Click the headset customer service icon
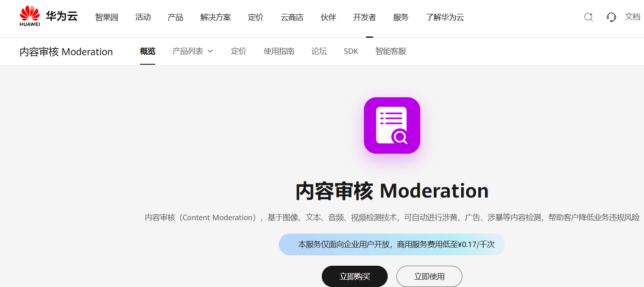Viewport: 644px width, 287px height. pos(611,17)
